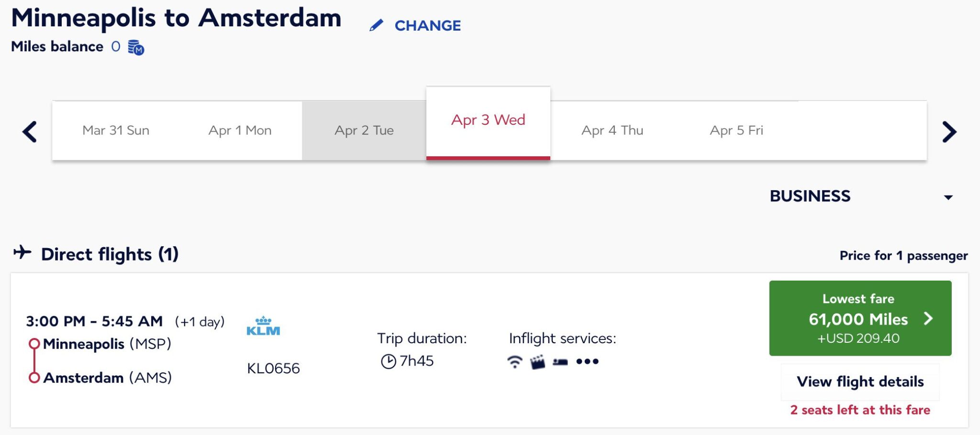Select the Apr 2 Tue date tab
Image resolution: width=980 pixels, height=435 pixels.
click(364, 130)
